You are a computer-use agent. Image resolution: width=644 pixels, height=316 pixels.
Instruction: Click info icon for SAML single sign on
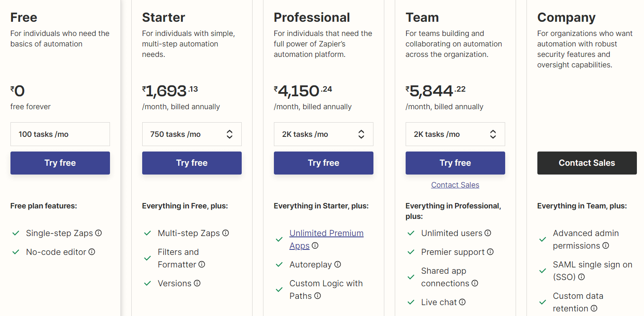pos(581,277)
